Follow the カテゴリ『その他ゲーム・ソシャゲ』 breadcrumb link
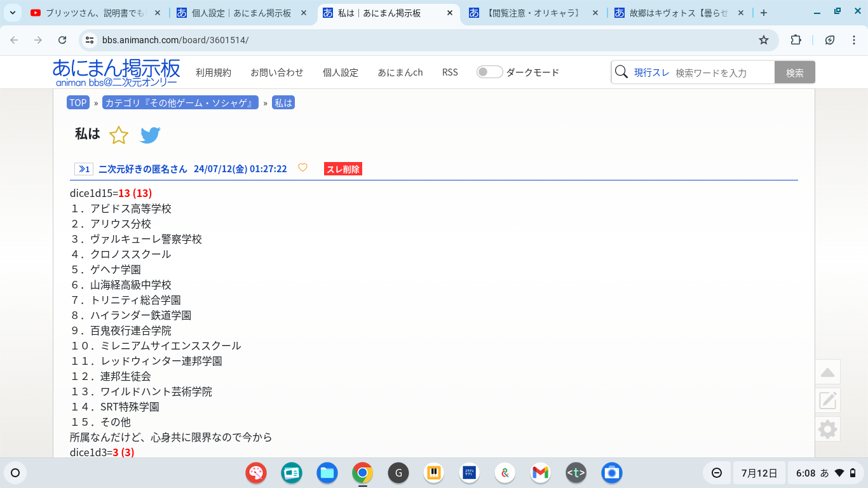 180,103
